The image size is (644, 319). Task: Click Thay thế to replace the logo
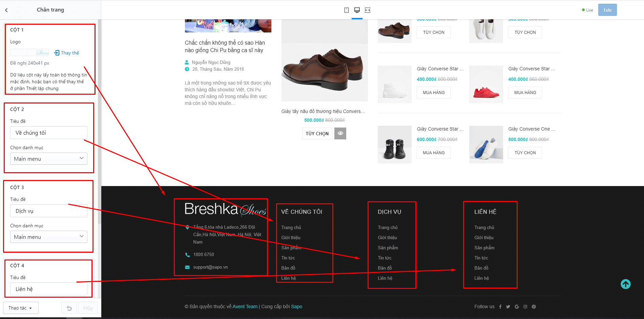pyautogui.click(x=67, y=53)
